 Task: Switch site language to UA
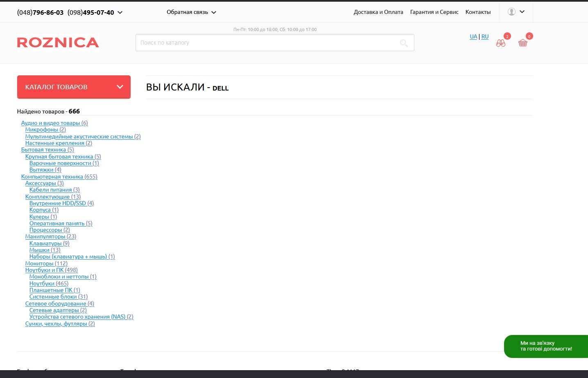coord(473,36)
